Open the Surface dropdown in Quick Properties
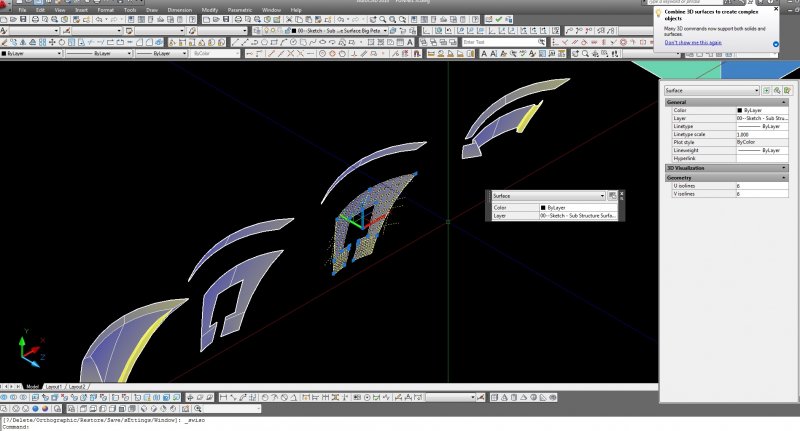The width and height of the screenshot is (800, 431). click(548, 196)
